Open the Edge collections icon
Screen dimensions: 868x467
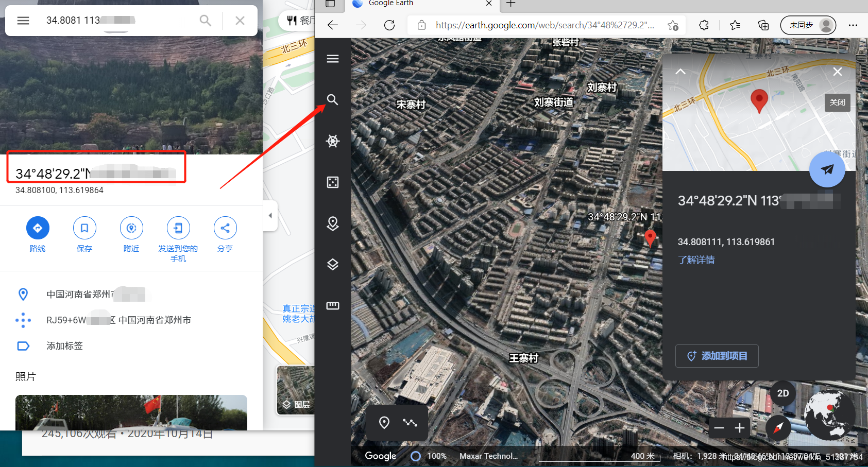coord(763,25)
